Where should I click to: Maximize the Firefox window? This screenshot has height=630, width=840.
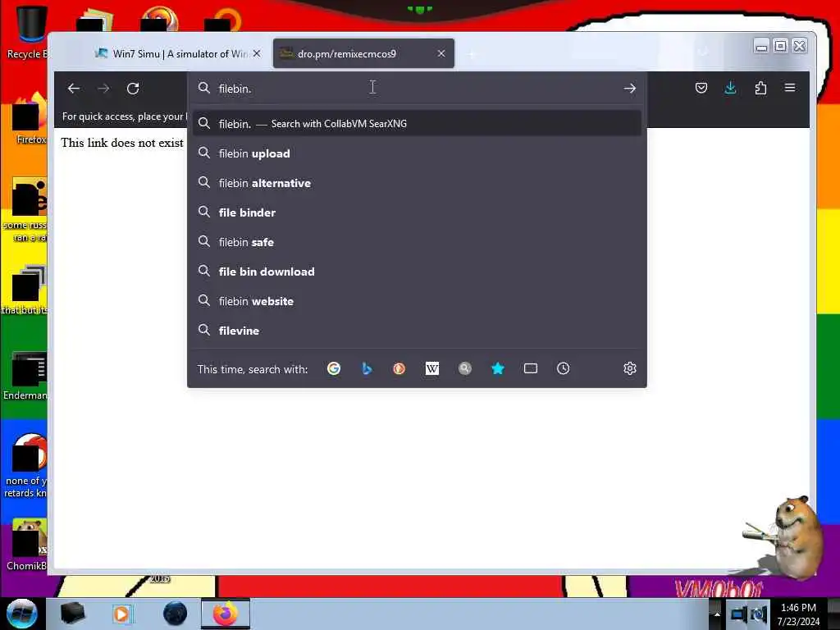point(781,46)
